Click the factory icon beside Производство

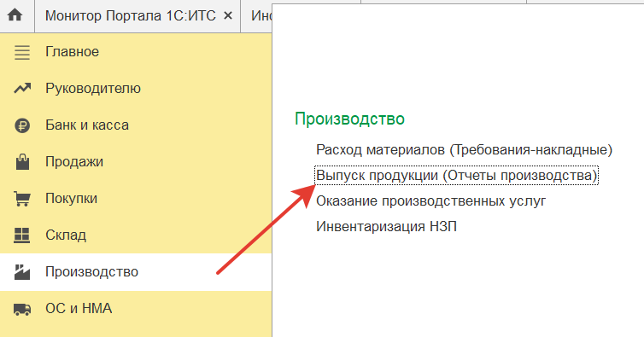22,272
